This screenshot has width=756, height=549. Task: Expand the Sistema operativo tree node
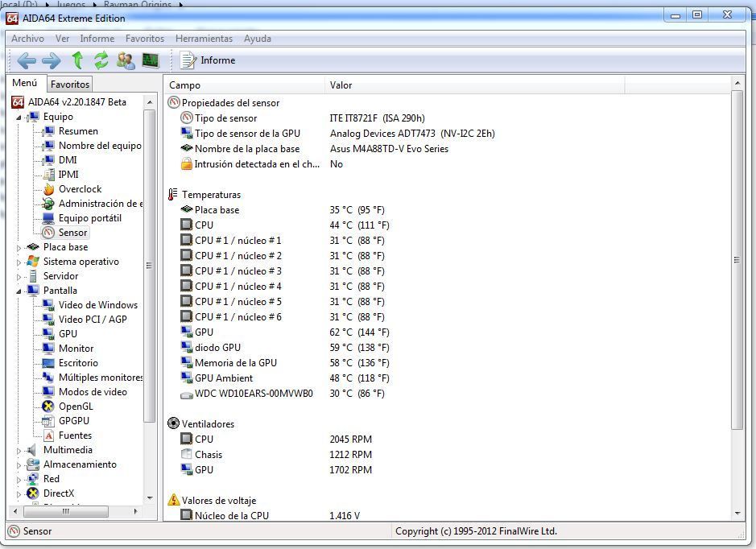pyautogui.click(x=19, y=262)
